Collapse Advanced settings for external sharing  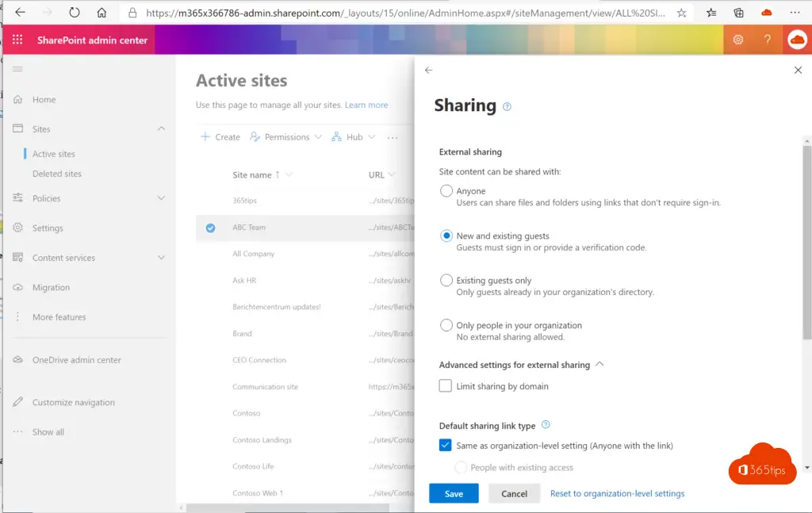599,365
